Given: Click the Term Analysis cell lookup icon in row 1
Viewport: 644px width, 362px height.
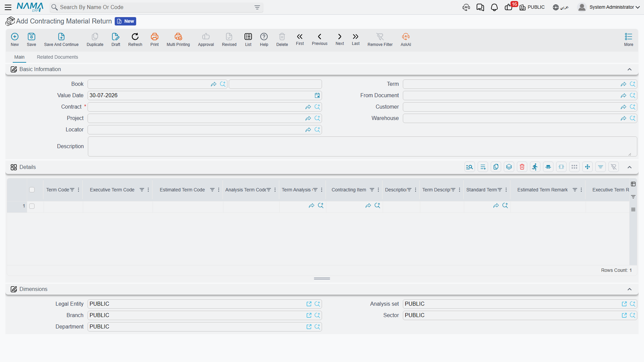Looking at the screenshot, I should point(321,205).
